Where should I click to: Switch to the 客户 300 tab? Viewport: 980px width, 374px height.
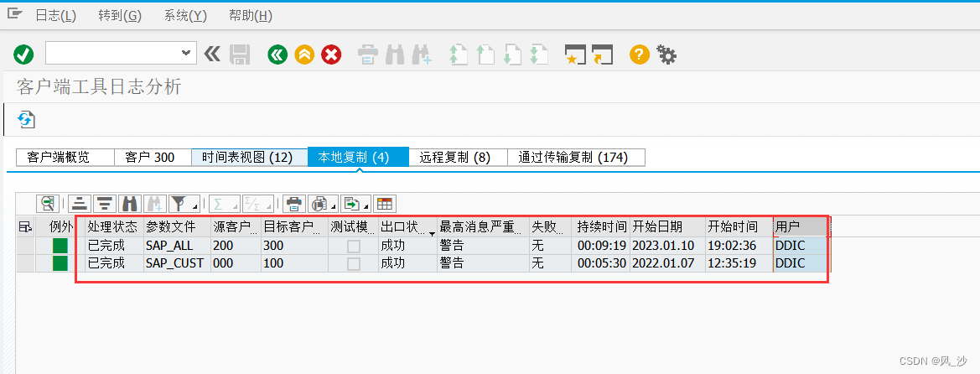[x=153, y=157]
